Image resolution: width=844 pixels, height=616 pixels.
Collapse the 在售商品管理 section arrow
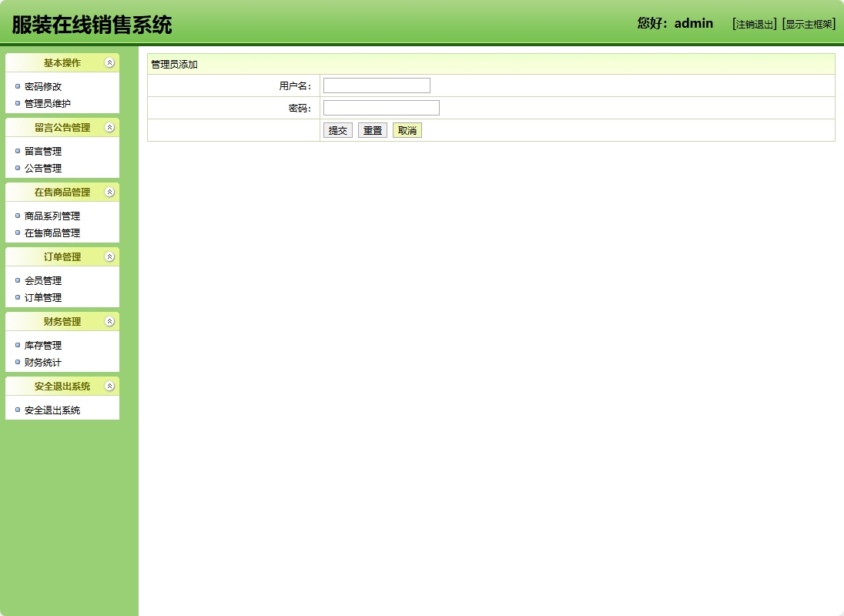(x=109, y=192)
